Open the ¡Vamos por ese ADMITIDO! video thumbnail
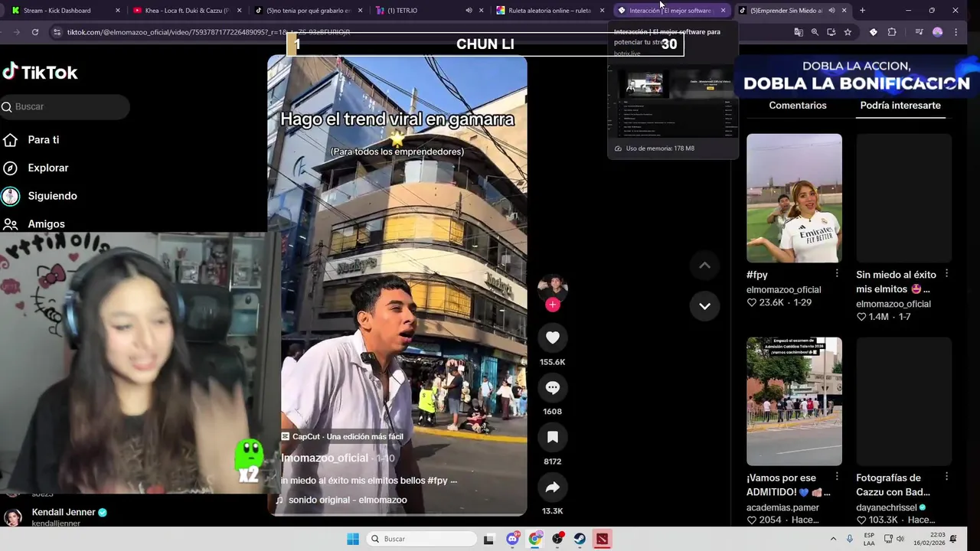The width and height of the screenshot is (980, 551). [x=794, y=401]
